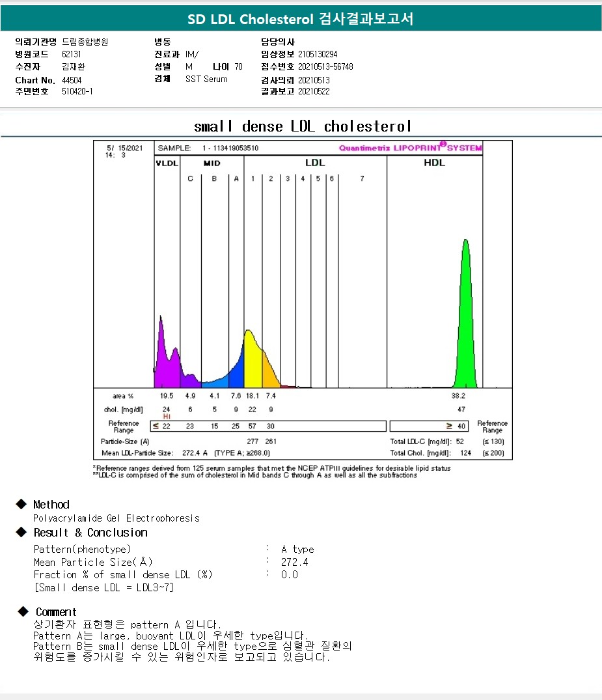Click the 'Total Chol. [mg/dl]' value 124
Screen dimensions: 602x700
point(465,453)
